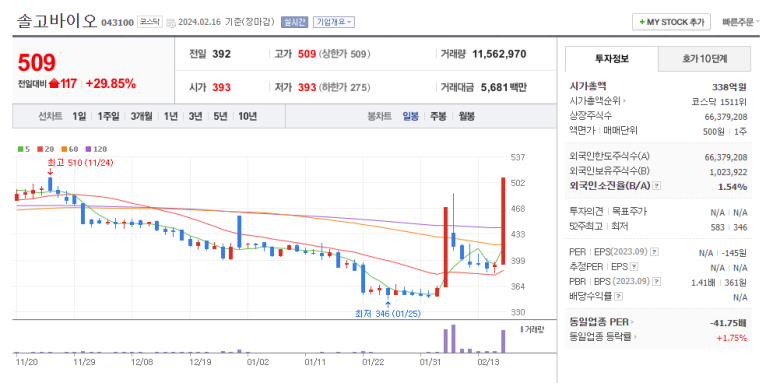773x383 pixels.
Task: Click the current price 509
Action: coord(36,63)
